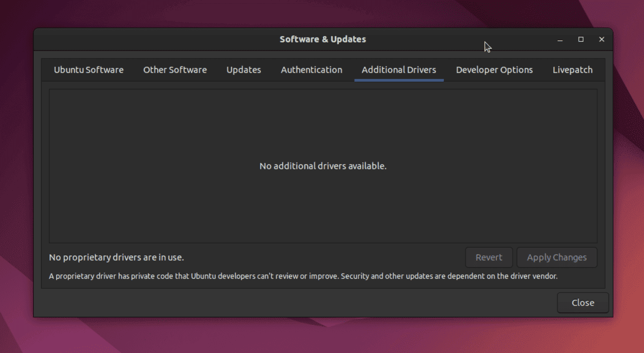The image size is (644, 353).
Task: Click 'No proprietary drivers are in use.' status
Action: click(x=116, y=257)
